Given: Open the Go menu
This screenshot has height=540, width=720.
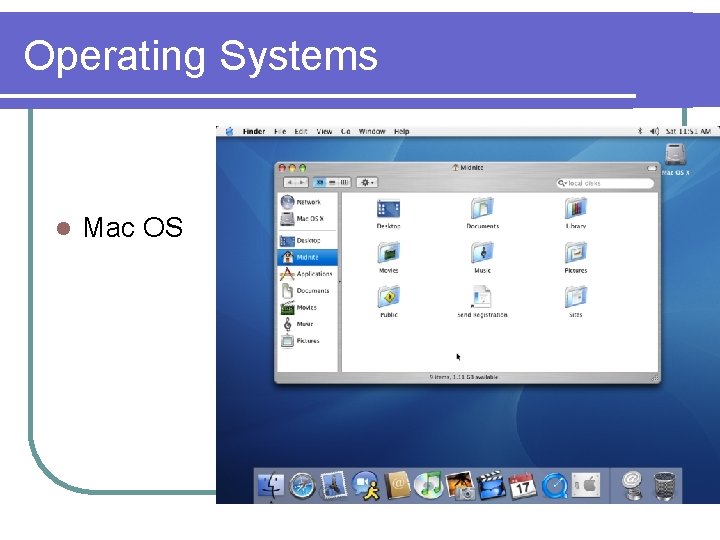Looking at the screenshot, I should (x=346, y=131).
